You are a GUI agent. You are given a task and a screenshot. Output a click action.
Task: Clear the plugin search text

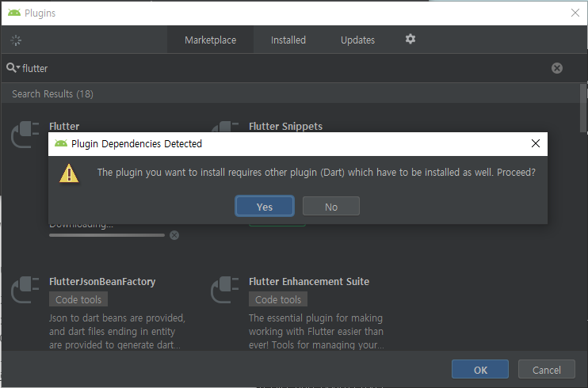click(x=557, y=68)
